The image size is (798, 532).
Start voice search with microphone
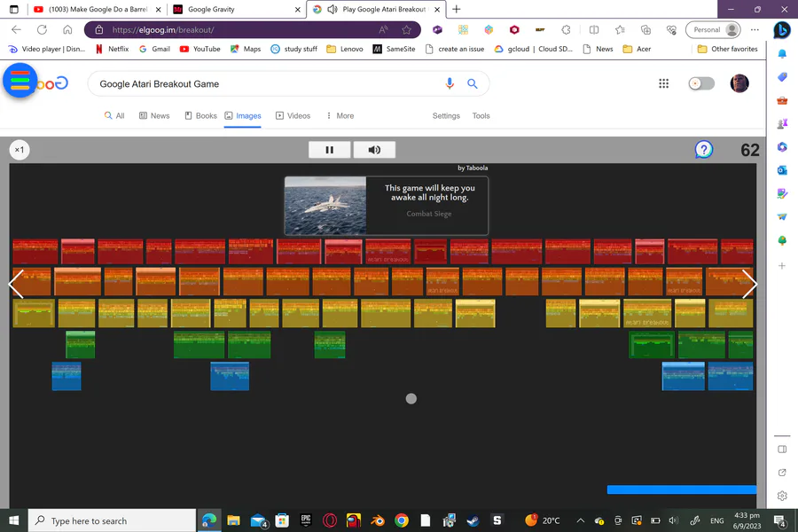coord(450,83)
